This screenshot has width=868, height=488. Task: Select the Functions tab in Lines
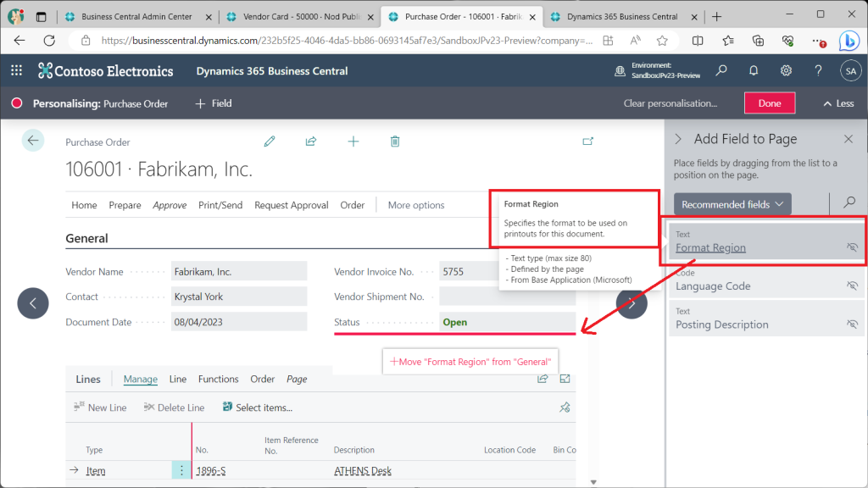pos(218,379)
